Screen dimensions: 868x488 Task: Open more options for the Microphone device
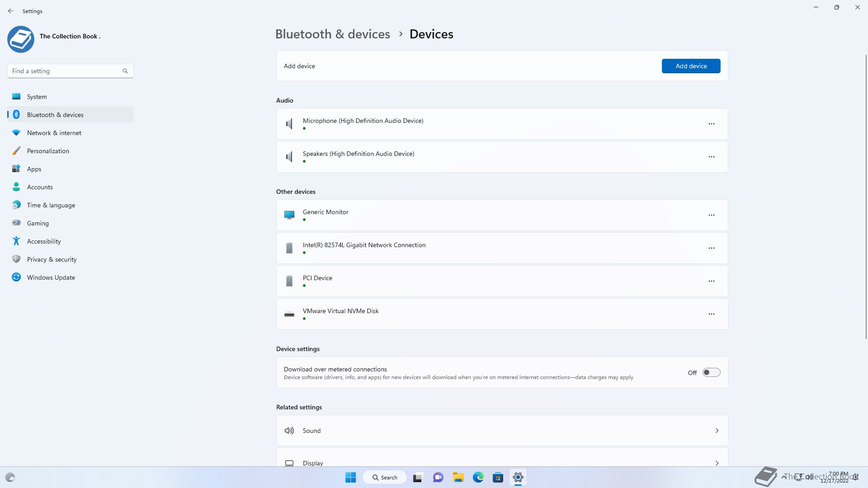click(711, 124)
